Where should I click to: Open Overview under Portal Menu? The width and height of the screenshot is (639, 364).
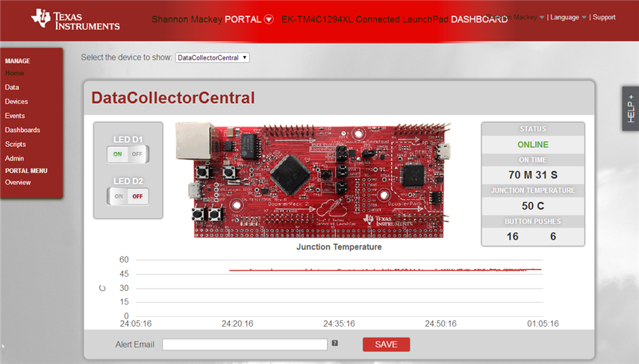(x=17, y=183)
